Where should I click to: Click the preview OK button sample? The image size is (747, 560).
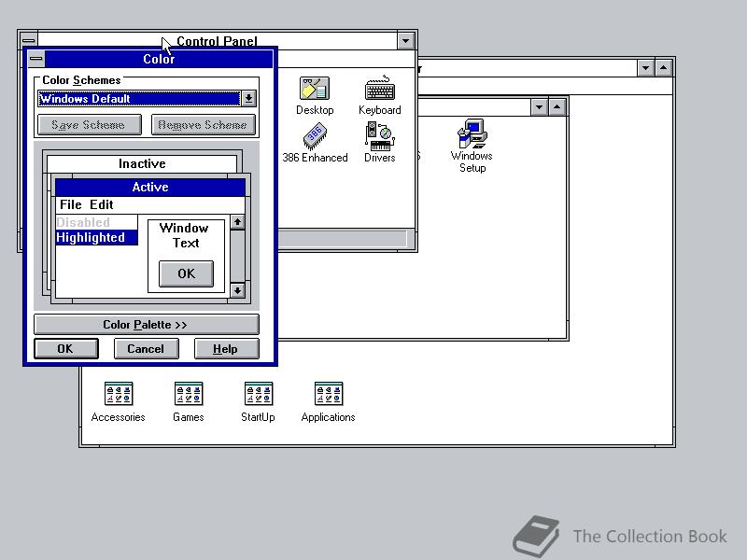(186, 273)
